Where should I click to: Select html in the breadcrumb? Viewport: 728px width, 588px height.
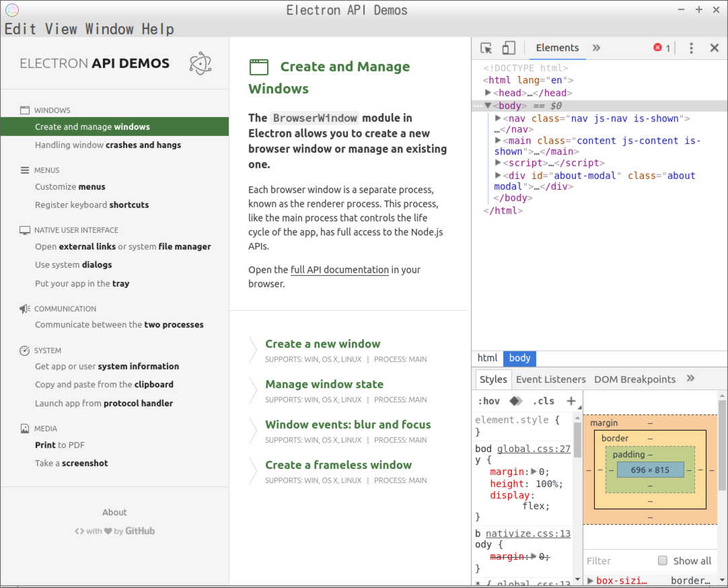(487, 358)
